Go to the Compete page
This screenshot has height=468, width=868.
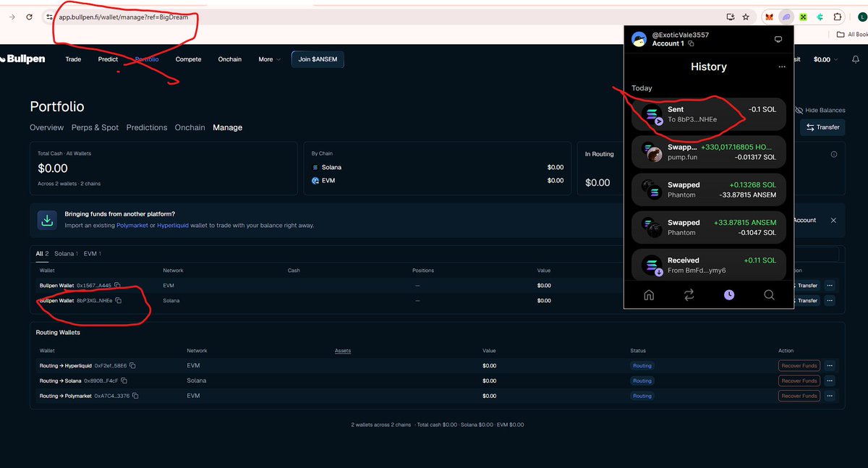188,59
